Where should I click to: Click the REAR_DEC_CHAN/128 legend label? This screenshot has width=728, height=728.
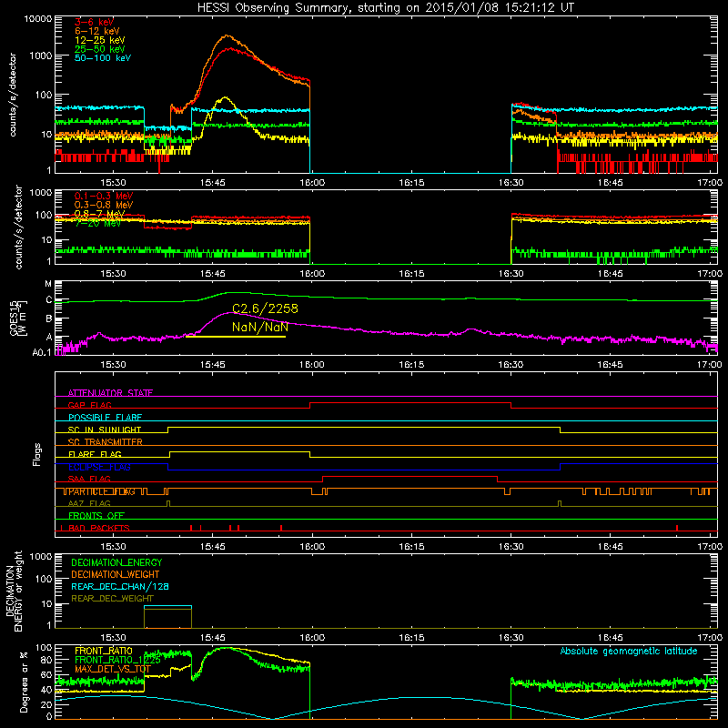click(x=120, y=586)
